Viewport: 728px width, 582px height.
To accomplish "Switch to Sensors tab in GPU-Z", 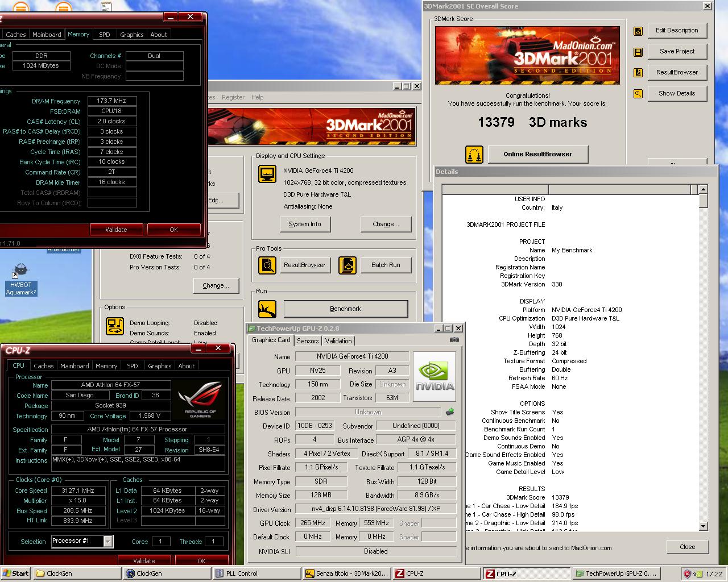I will pos(308,341).
